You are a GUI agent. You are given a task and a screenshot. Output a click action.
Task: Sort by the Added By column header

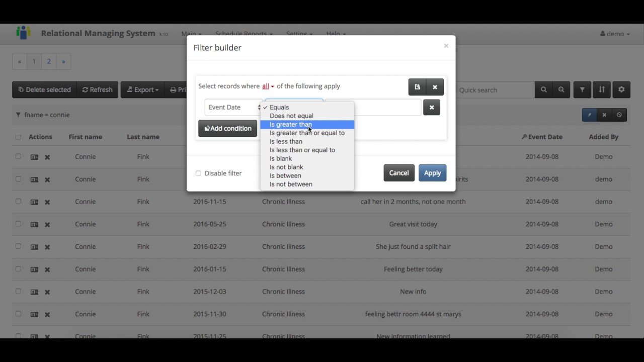coord(604,137)
